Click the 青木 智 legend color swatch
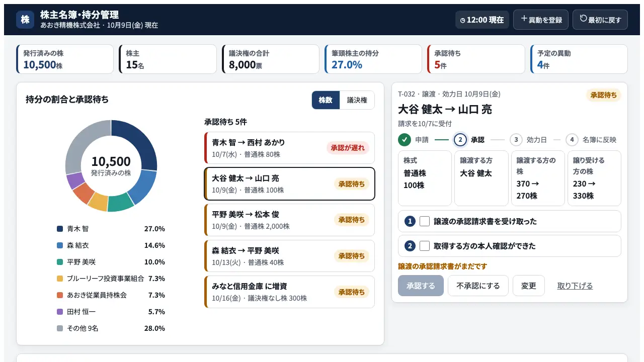This screenshot has width=644, height=362. coord(60,229)
